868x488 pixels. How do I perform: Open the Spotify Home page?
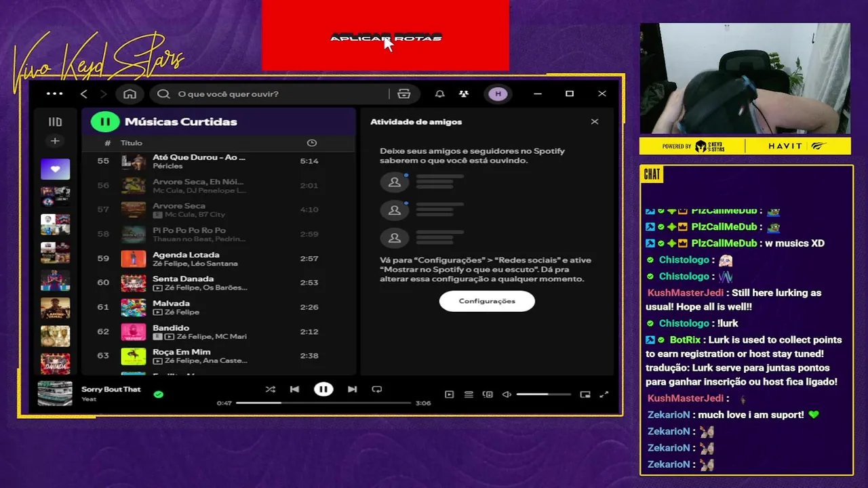130,94
